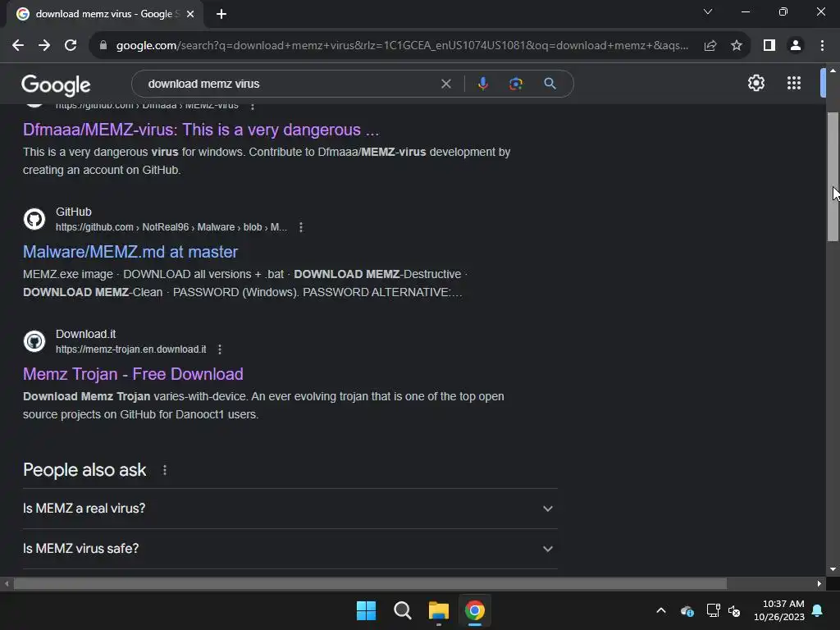
Task: Click the horizontal scrollbar thumb
Action: pos(370,583)
